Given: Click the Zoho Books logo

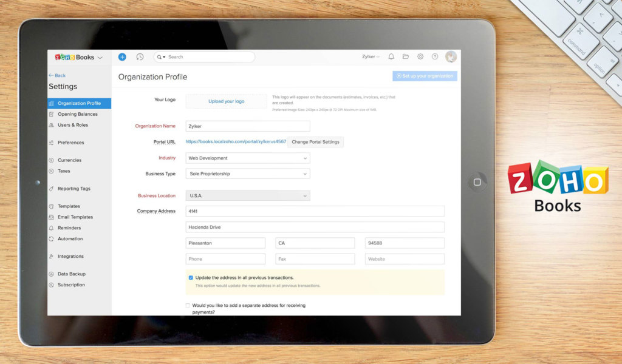Looking at the screenshot, I should pos(75,57).
